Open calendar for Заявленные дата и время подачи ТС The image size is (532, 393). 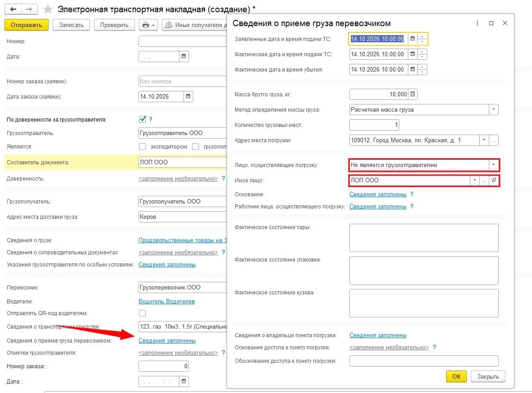tap(412, 39)
